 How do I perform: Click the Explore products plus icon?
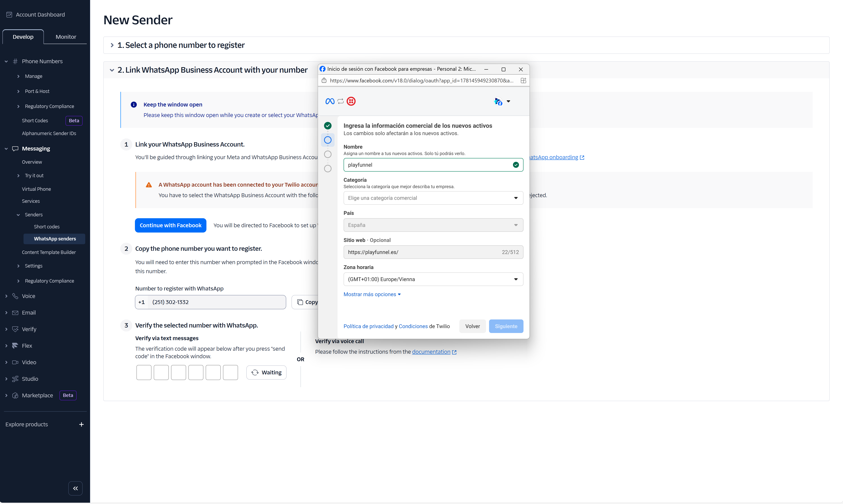(81, 425)
